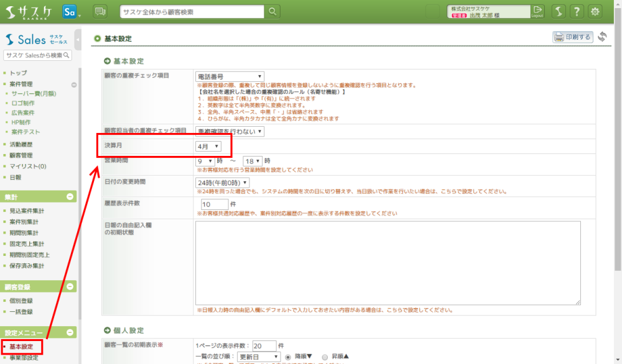622x364 pixels.
Task: Click the magnifier search button in header
Action: tap(272, 11)
